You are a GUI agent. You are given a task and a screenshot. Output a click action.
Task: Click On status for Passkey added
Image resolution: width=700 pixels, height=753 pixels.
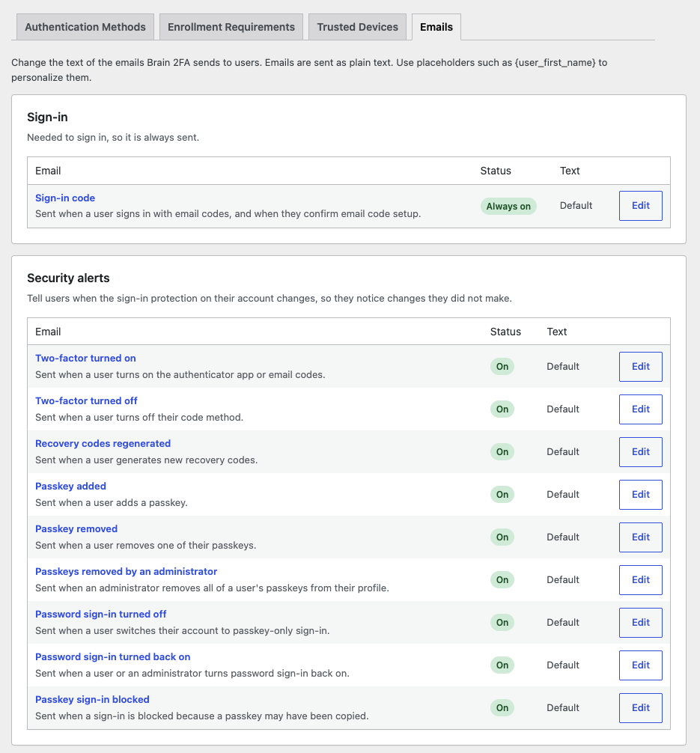[502, 495]
